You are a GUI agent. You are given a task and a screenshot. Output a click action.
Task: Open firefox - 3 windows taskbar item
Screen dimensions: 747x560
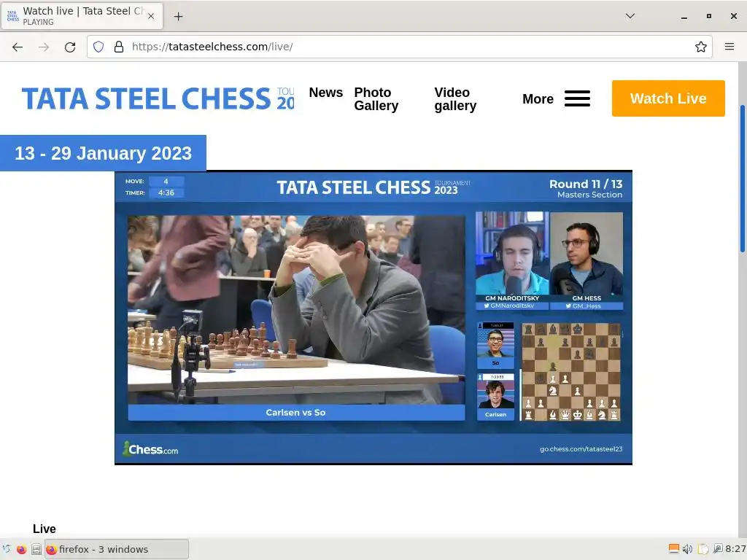pos(117,550)
